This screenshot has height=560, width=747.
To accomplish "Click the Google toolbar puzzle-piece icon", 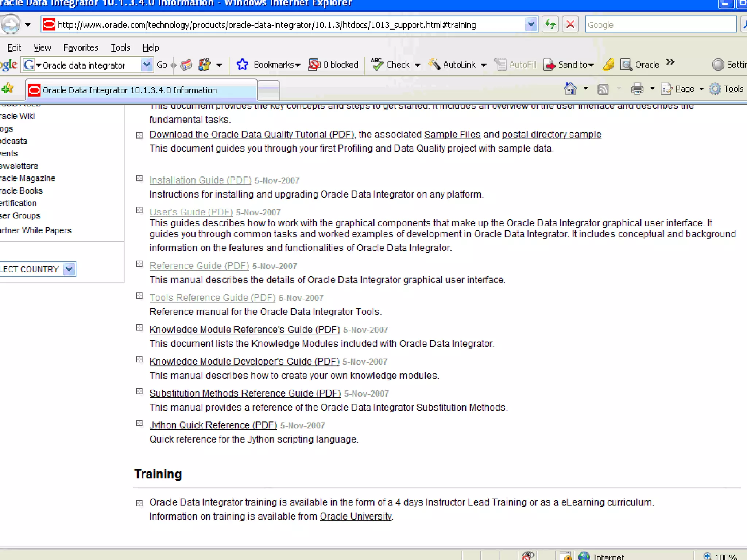I will (205, 65).
